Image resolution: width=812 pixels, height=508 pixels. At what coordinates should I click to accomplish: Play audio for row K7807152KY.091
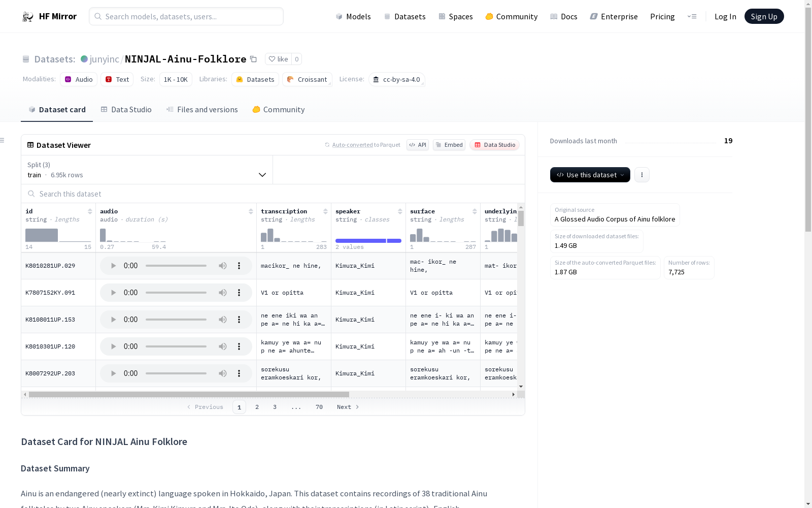point(113,293)
